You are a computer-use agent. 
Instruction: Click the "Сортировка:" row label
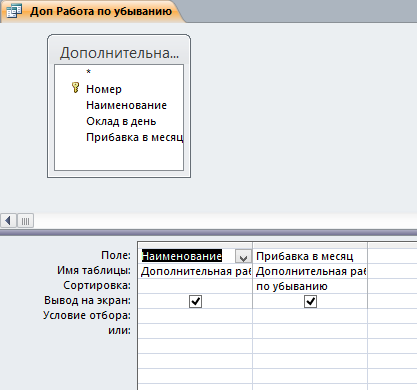[97, 285]
